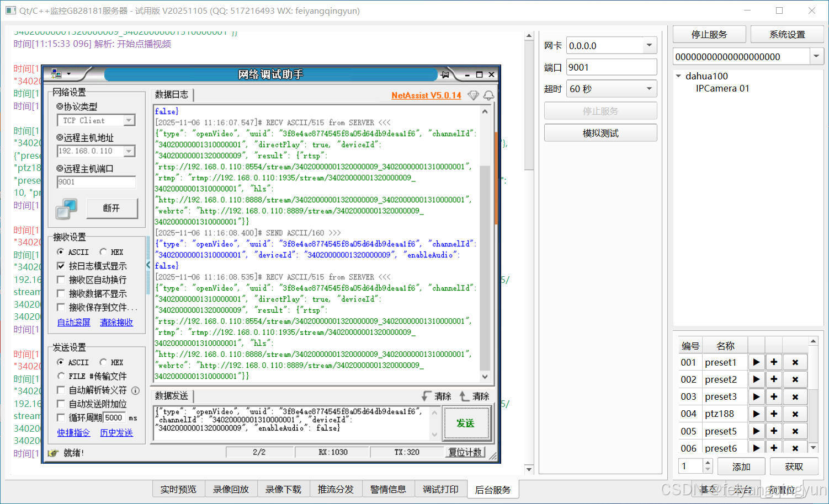
Task: Collapse NetAssist side panel with the arrow
Action: pyautogui.click(x=148, y=265)
